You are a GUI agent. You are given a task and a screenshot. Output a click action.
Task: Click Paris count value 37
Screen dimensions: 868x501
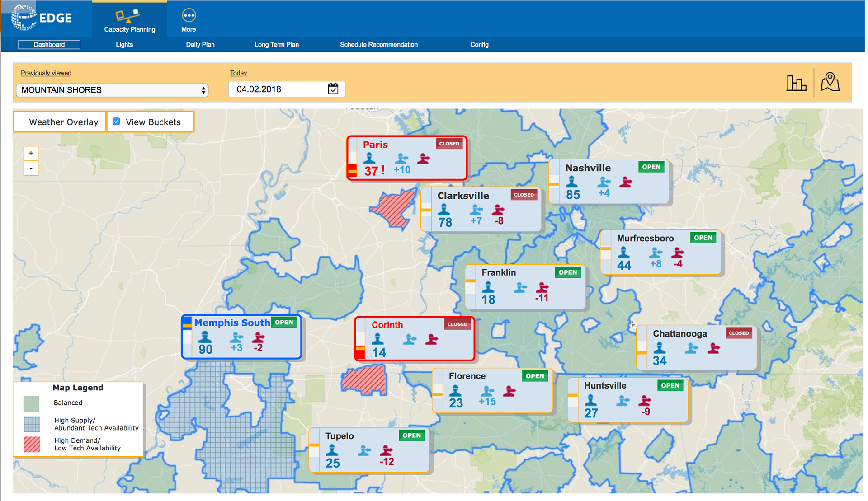[x=371, y=171]
